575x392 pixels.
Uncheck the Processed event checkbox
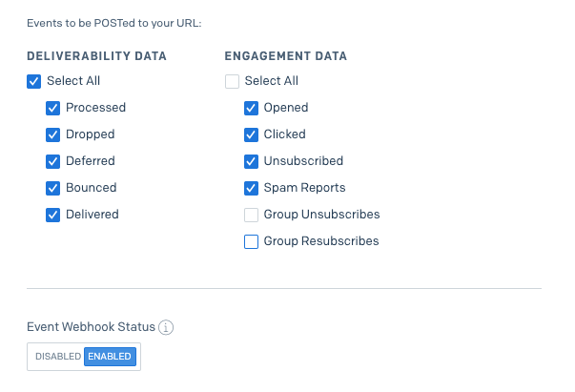[53, 108]
